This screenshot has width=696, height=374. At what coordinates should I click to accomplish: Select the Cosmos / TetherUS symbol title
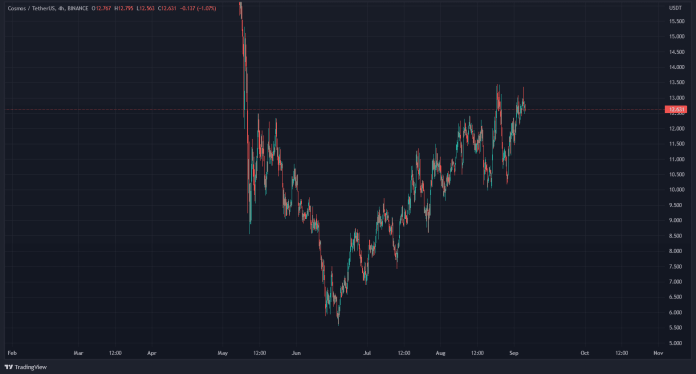tap(32, 8)
